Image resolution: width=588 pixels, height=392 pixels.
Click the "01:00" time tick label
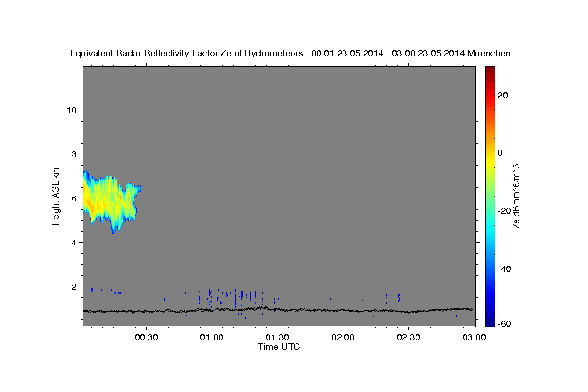click(212, 338)
